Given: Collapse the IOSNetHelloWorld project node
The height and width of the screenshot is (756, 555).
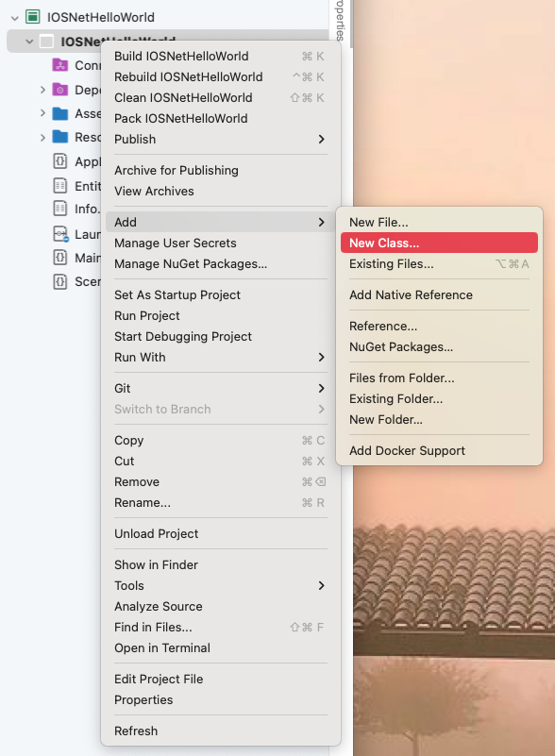Looking at the screenshot, I should pos(28,42).
